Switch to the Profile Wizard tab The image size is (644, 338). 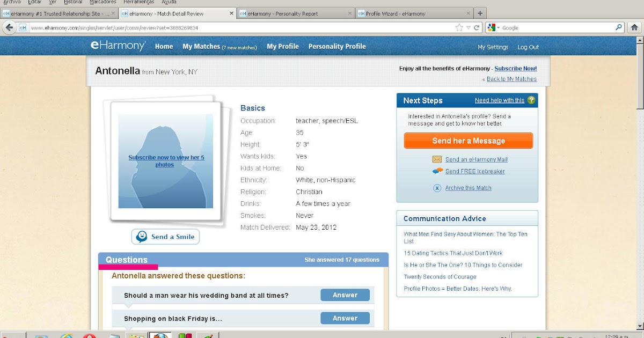(414, 13)
